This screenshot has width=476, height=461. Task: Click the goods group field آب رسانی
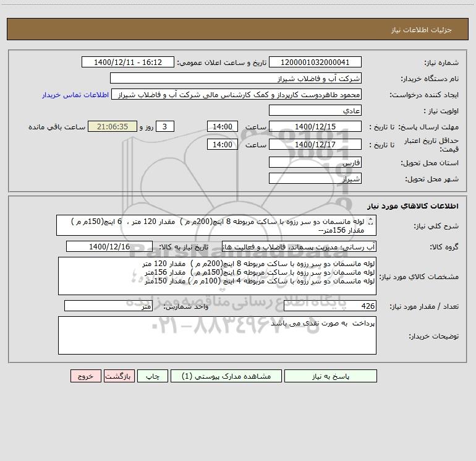(x=299, y=246)
